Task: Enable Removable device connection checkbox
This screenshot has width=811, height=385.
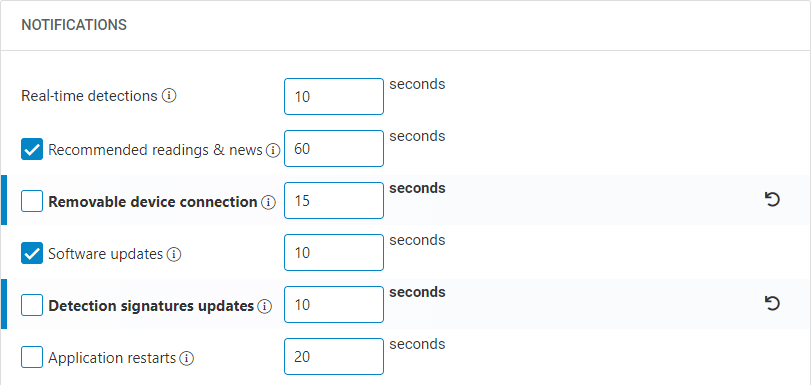Action: [x=32, y=201]
